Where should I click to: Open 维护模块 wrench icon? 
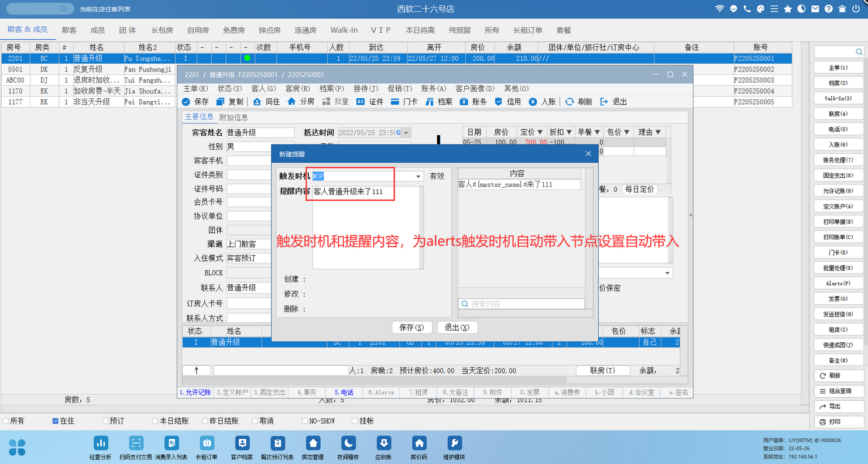click(x=454, y=444)
